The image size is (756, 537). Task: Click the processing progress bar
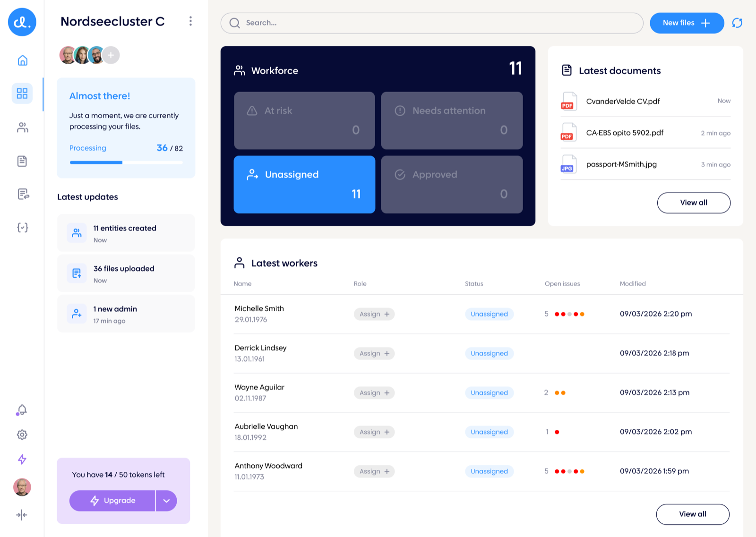tap(126, 162)
